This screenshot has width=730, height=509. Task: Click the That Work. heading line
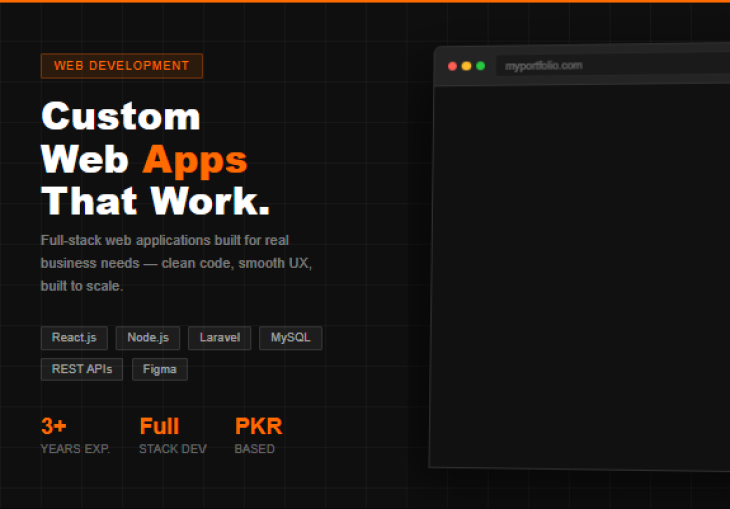155,201
